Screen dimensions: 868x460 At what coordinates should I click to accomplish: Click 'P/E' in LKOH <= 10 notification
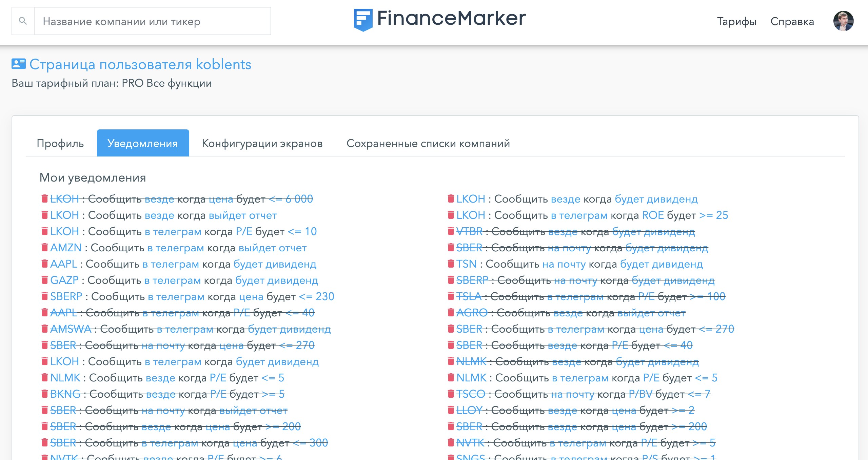click(244, 231)
